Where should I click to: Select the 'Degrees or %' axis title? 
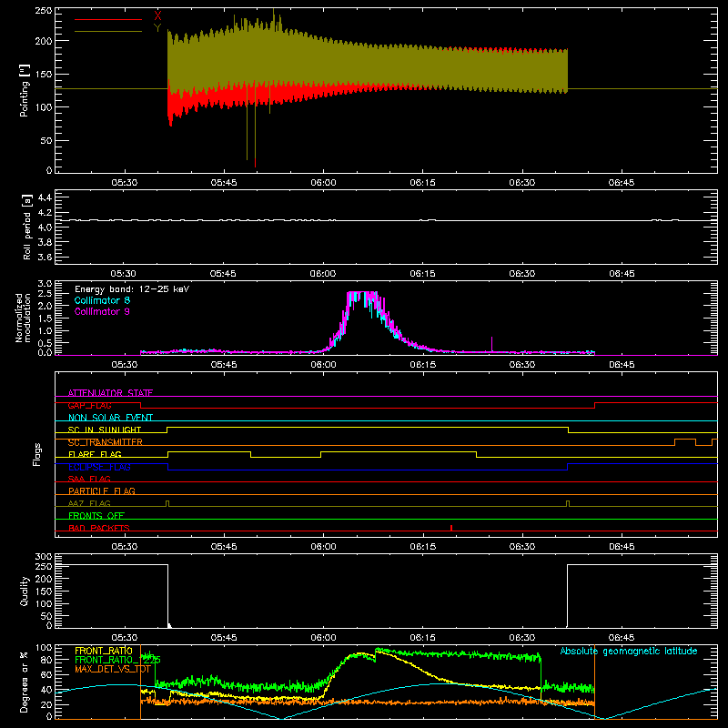[24, 682]
